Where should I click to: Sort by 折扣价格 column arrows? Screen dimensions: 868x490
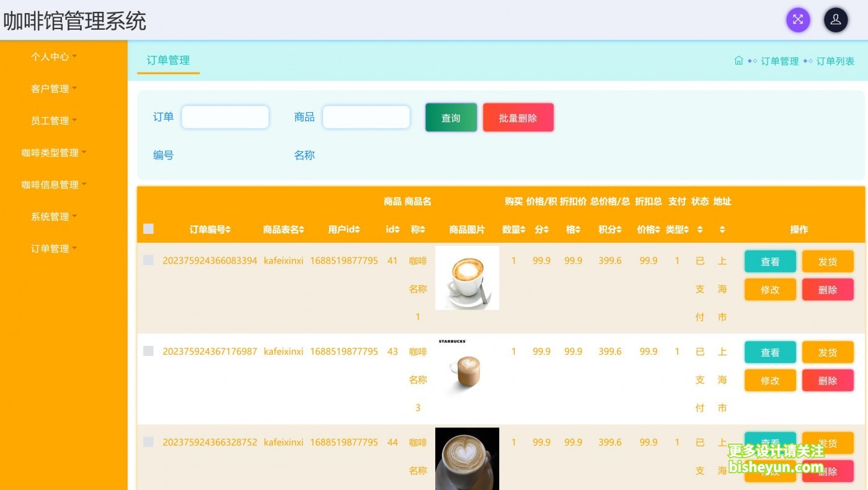tap(578, 229)
